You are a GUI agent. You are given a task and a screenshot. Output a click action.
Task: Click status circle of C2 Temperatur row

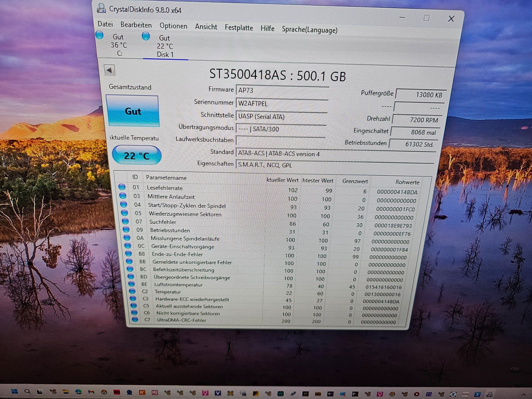point(132,291)
